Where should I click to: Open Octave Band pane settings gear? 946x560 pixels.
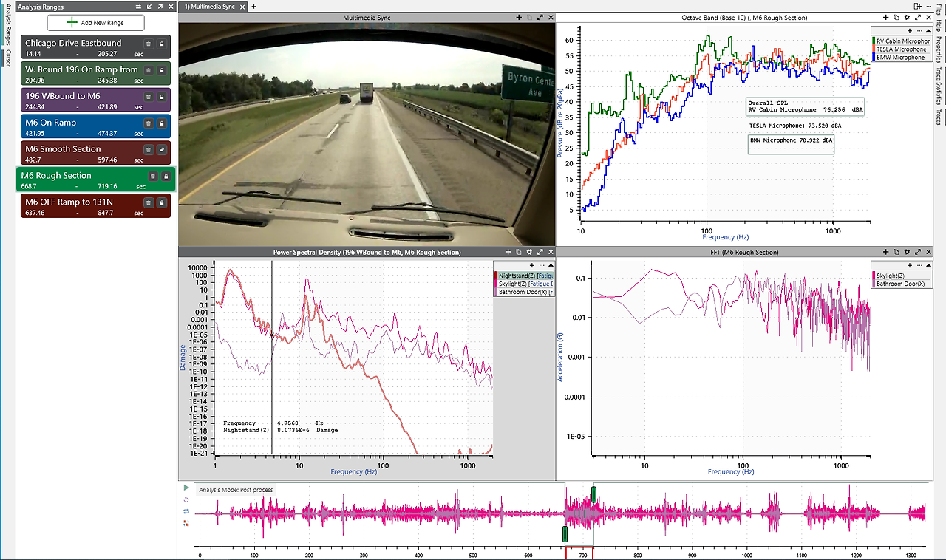pos(907,17)
